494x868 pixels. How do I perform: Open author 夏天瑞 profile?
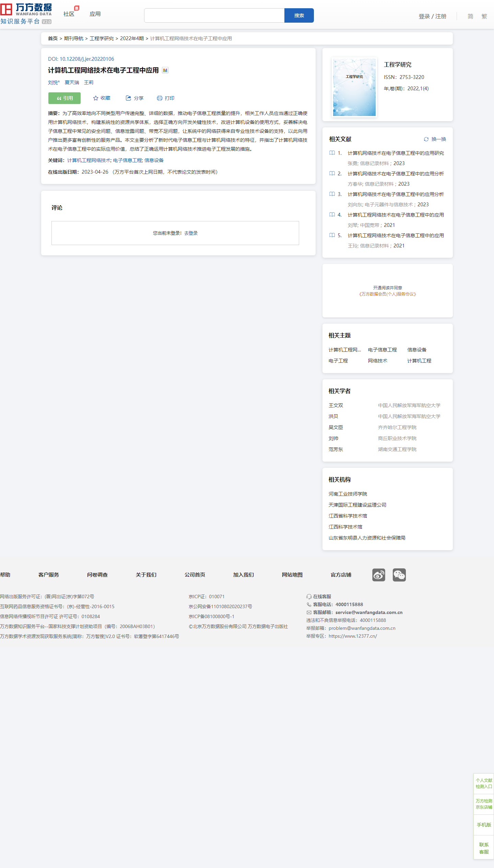(x=72, y=82)
